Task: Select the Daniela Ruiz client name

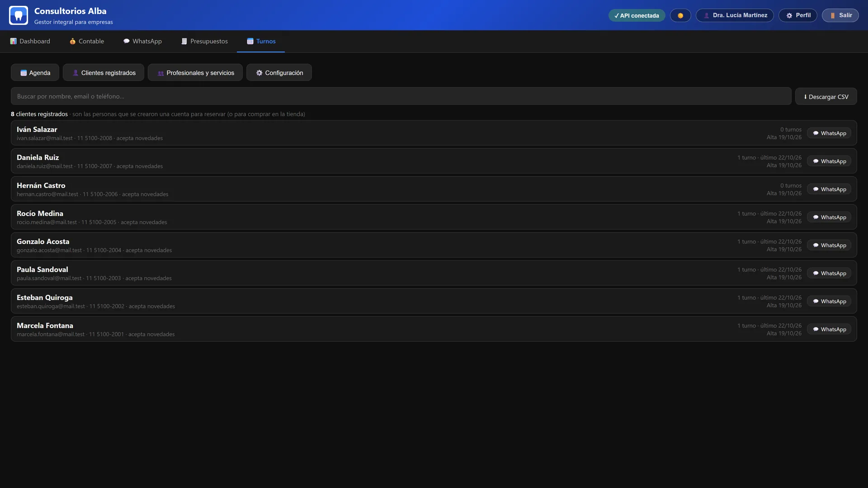Action: (38, 158)
